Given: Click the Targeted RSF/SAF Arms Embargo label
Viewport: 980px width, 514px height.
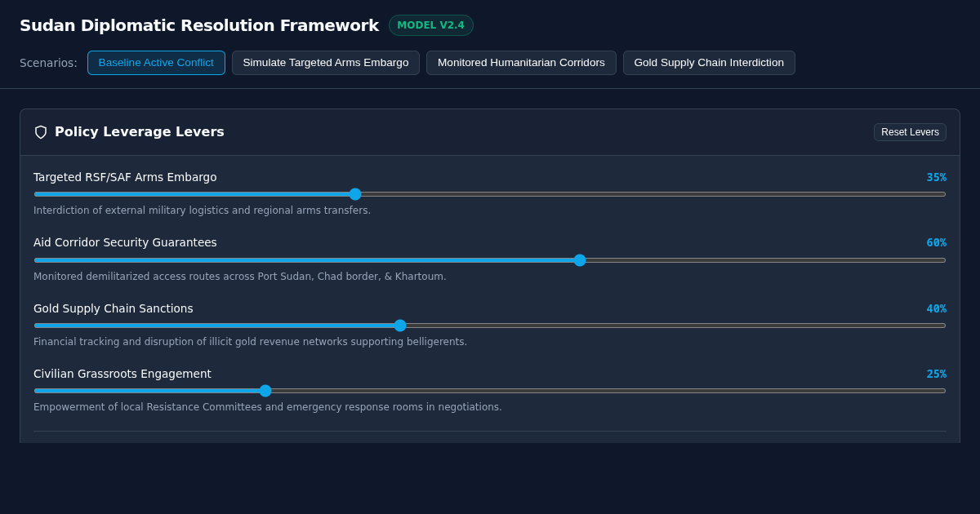Looking at the screenshot, I should pyautogui.click(x=125, y=177).
